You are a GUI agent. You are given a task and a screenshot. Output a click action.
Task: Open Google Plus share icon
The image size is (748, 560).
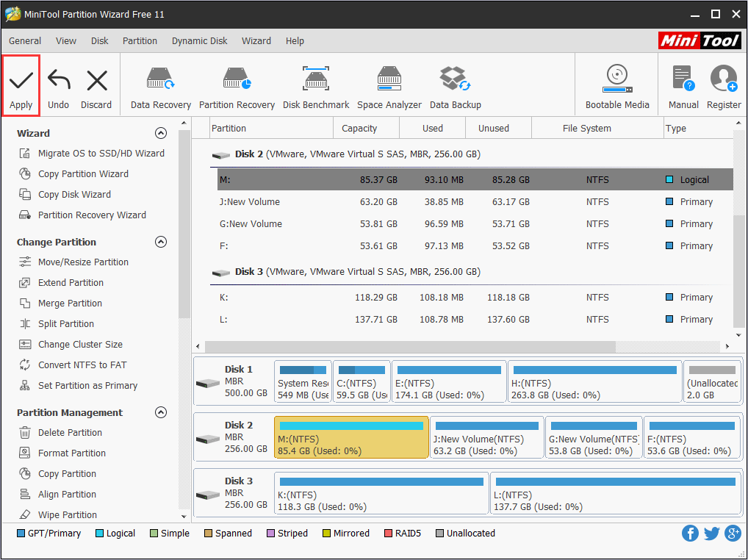733,534
